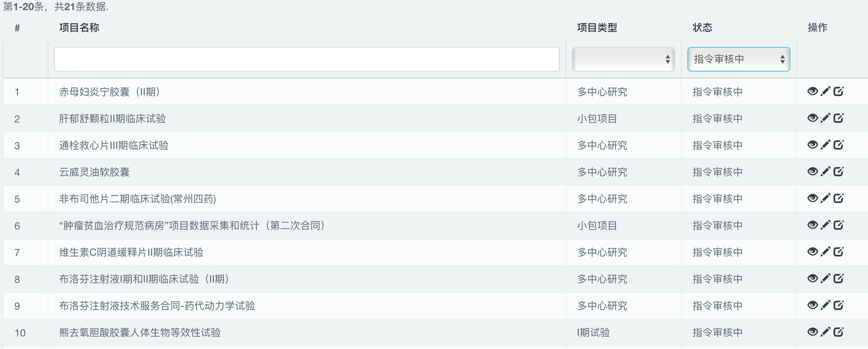Edit 维生素C阴道缓释片 row with pencil icon
Image resolution: width=868 pixels, height=349 pixels.
[825, 252]
